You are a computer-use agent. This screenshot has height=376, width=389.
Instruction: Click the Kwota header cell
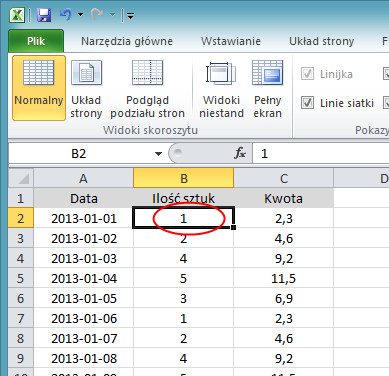click(x=284, y=198)
